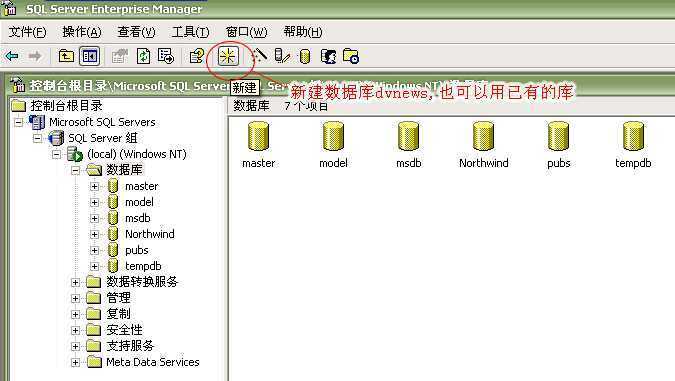Image resolution: width=675 pixels, height=381 pixels.
Task: Open the 帮助(H) menu
Action: coord(303,32)
